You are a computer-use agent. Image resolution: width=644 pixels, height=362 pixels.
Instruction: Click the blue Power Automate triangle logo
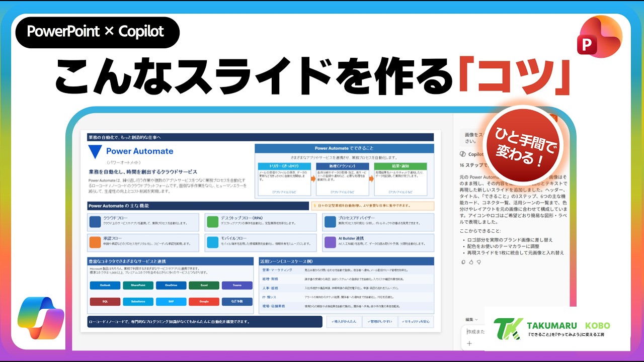[95, 152]
